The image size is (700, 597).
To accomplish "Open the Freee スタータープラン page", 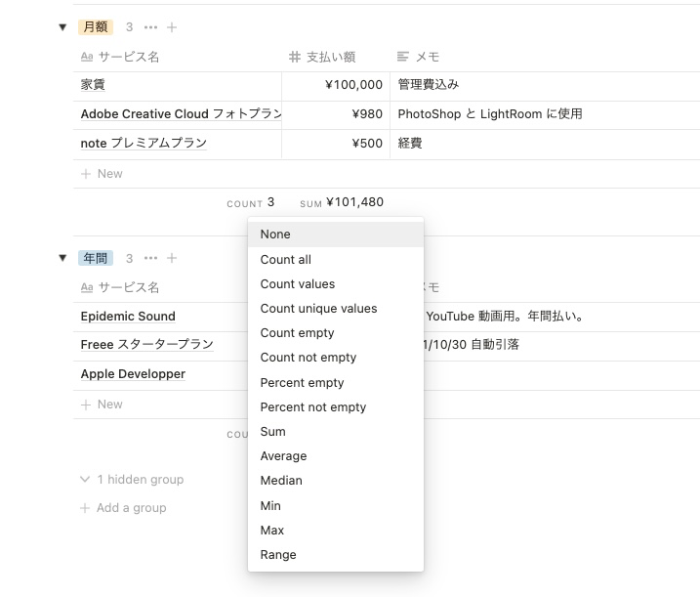I will click(x=146, y=345).
